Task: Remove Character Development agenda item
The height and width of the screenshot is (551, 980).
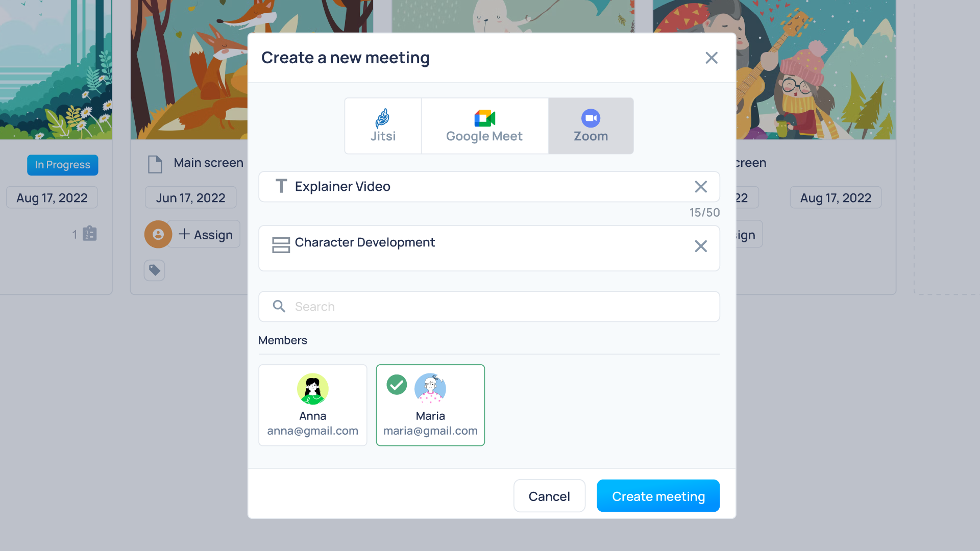Action: pyautogui.click(x=700, y=246)
